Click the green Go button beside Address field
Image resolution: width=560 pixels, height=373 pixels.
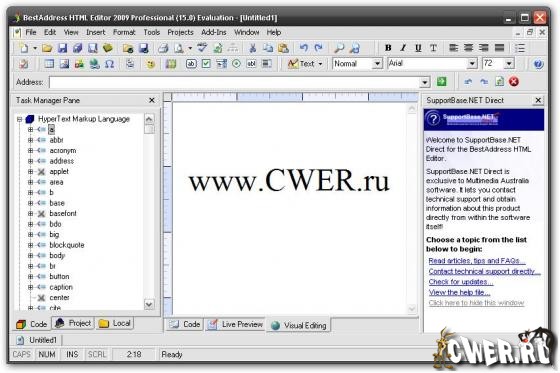[442, 82]
